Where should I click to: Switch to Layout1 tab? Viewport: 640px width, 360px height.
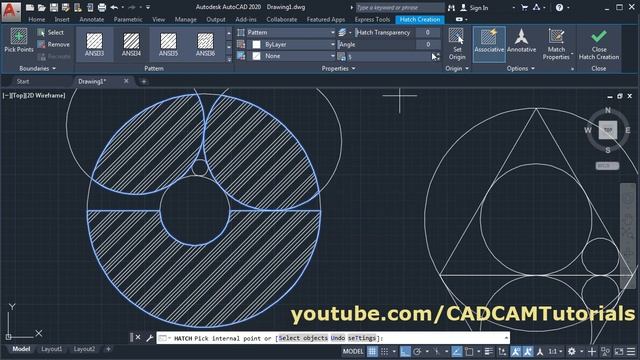51,349
